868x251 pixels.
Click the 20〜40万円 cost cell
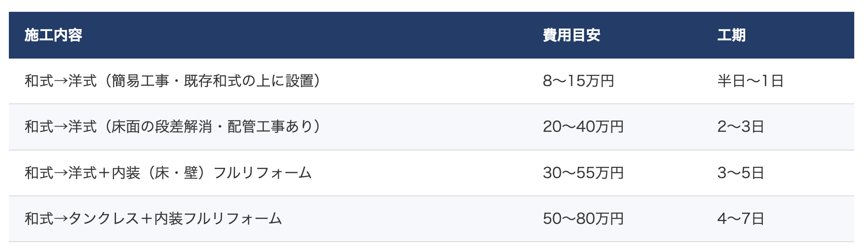coord(583,127)
